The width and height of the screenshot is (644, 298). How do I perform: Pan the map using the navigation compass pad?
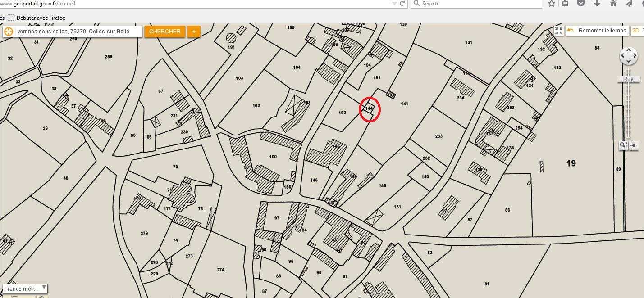click(628, 56)
